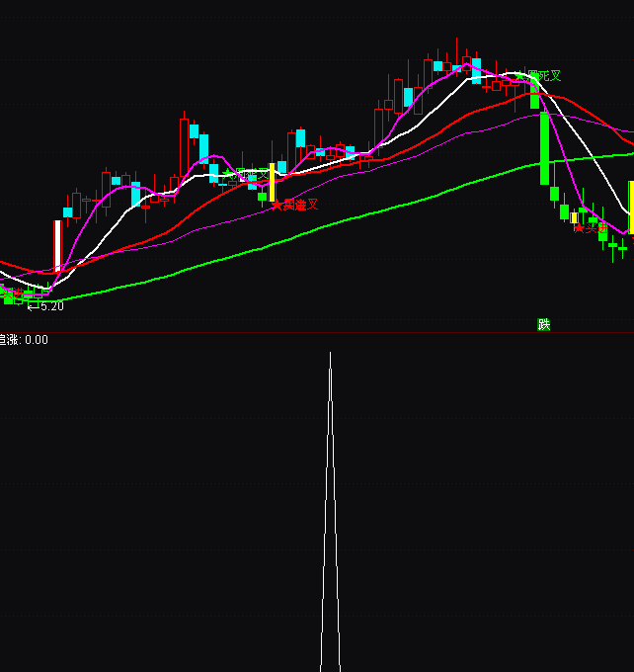Click small yellow candle left of 买进 star

(x=574, y=217)
